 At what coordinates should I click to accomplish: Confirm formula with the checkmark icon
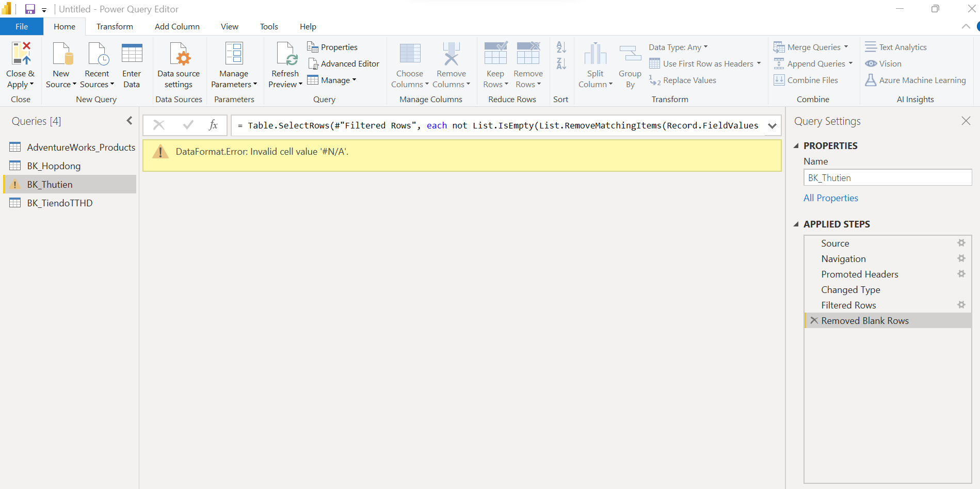(x=188, y=125)
